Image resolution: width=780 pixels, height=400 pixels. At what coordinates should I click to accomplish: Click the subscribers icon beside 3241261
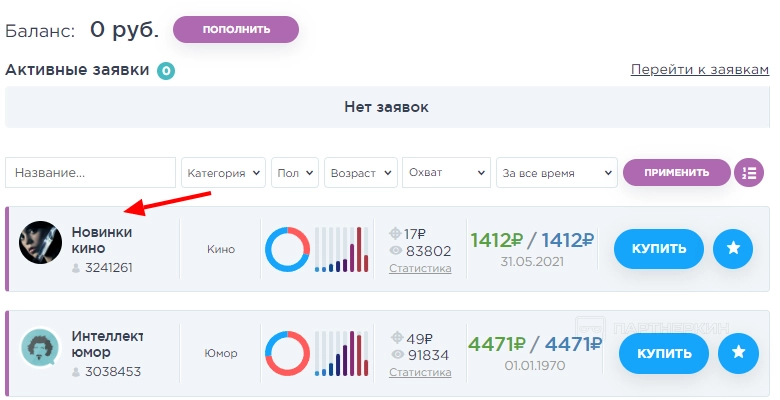[76, 268]
